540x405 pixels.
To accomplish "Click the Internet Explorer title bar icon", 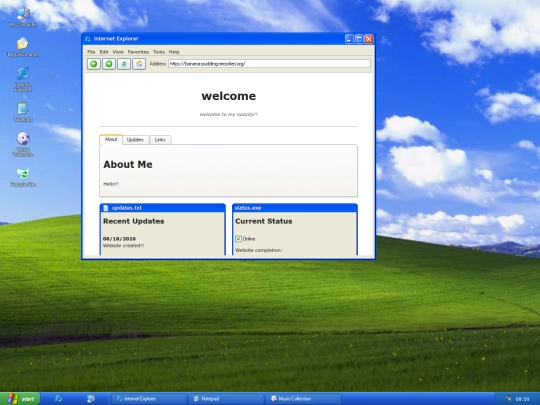I will [x=88, y=39].
